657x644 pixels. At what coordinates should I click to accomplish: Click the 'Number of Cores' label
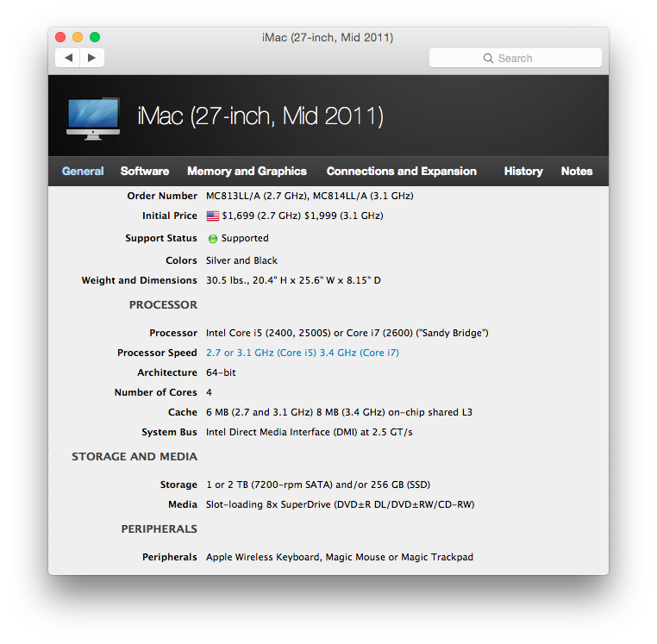[156, 392]
